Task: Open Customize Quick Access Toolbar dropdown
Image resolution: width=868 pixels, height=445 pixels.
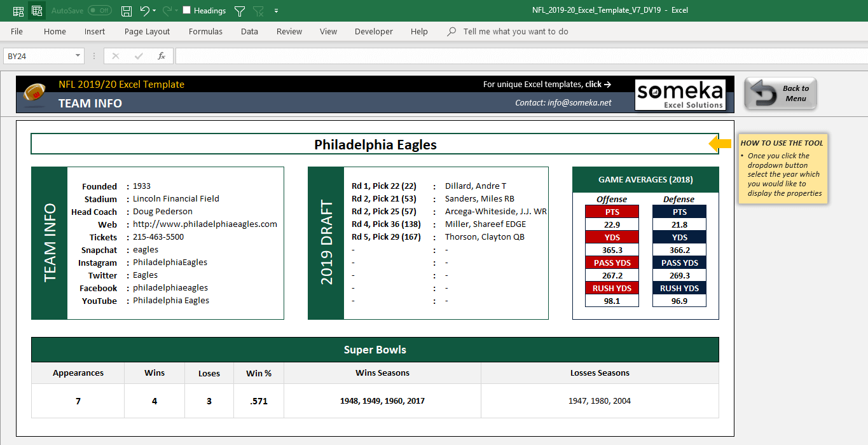Action: click(x=276, y=11)
